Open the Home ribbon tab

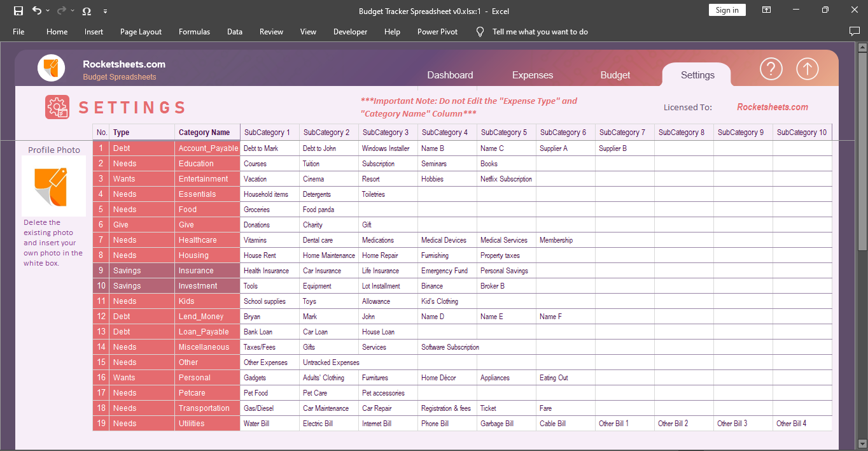click(x=57, y=32)
